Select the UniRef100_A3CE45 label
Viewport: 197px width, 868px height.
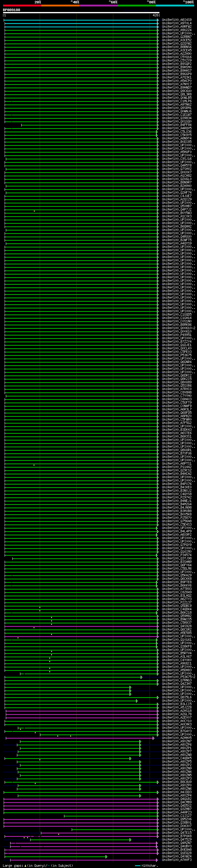(x=177, y=50)
